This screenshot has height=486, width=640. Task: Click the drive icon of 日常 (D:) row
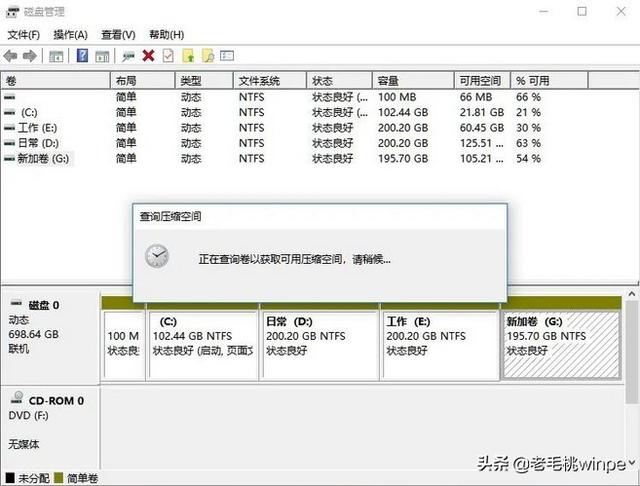9,143
